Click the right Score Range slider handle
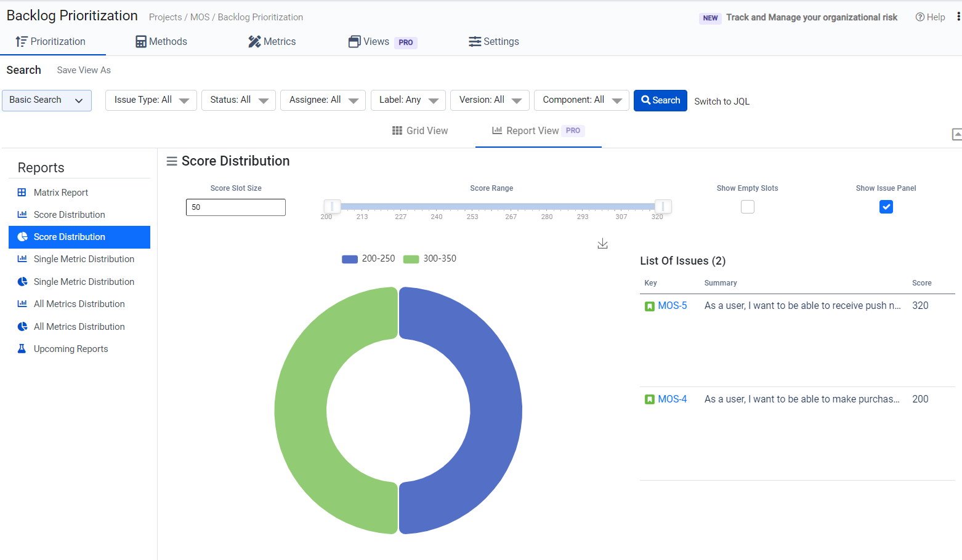 (x=663, y=207)
